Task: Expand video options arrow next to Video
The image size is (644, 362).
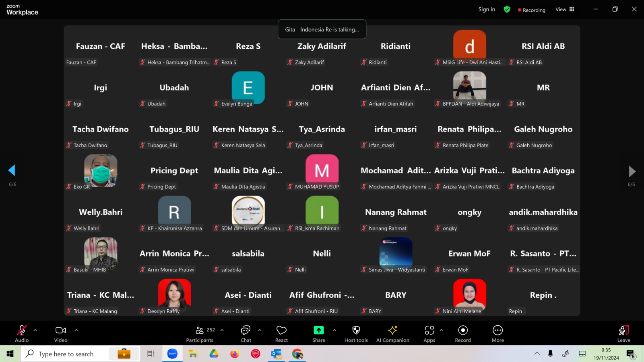Action: 76,330
